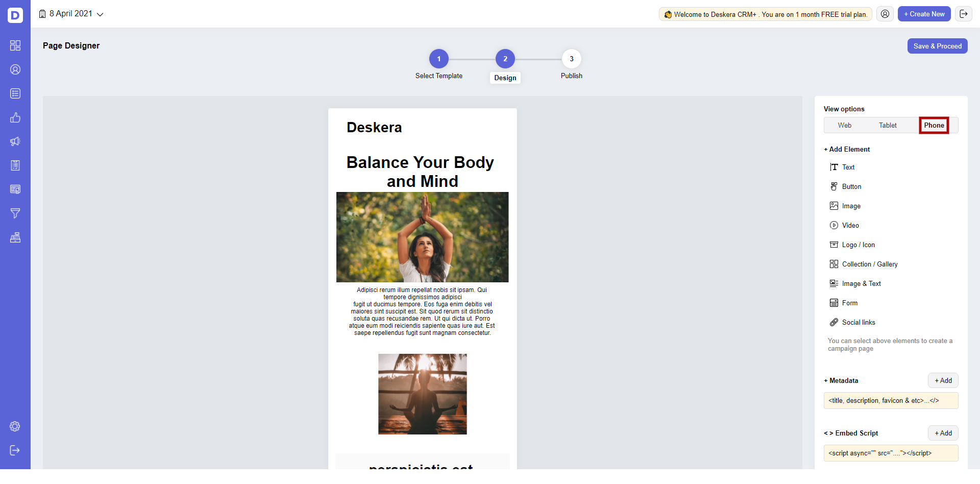Screen dimensions: 980x484
Task: Click the Image & Text element icon
Action: coord(834,283)
